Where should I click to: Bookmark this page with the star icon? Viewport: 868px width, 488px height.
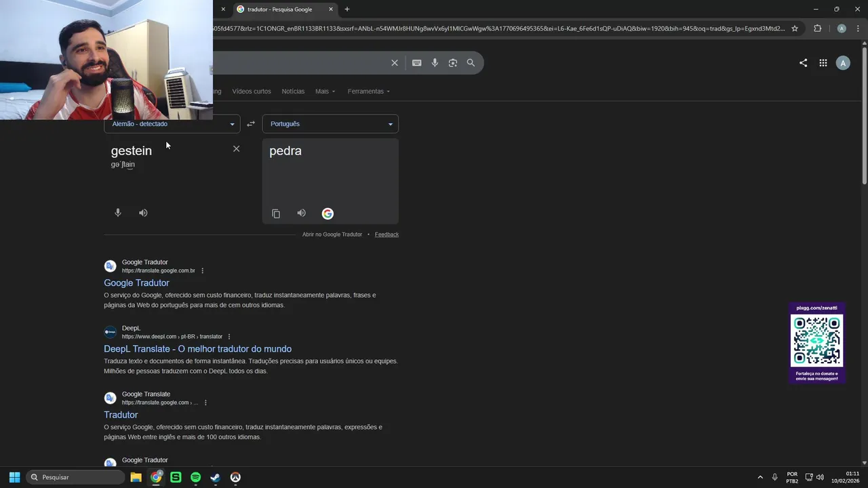795,28
